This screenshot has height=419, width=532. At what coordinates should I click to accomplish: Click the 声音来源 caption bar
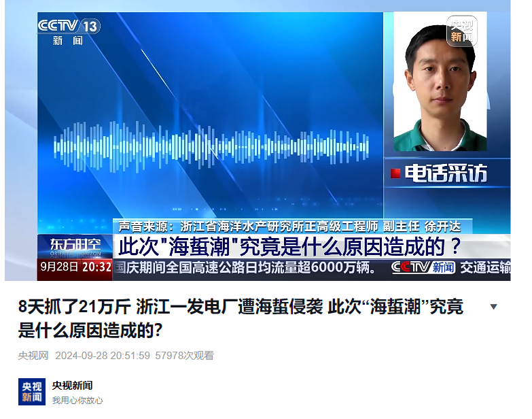coord(292,226)
